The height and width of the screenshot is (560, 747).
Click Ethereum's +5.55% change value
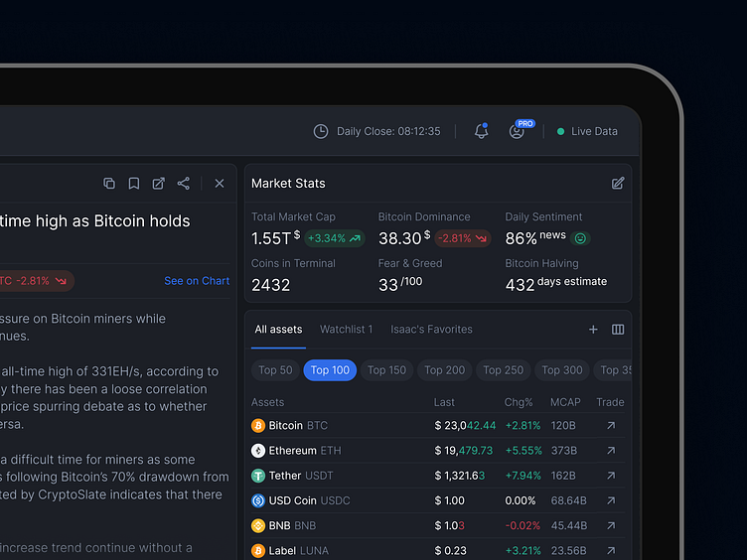click(523, 451)
